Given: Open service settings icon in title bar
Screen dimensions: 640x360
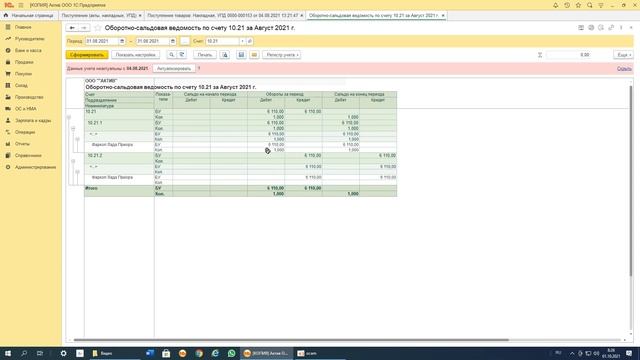Looking at the screenshot, I should [x=601, y=5].
